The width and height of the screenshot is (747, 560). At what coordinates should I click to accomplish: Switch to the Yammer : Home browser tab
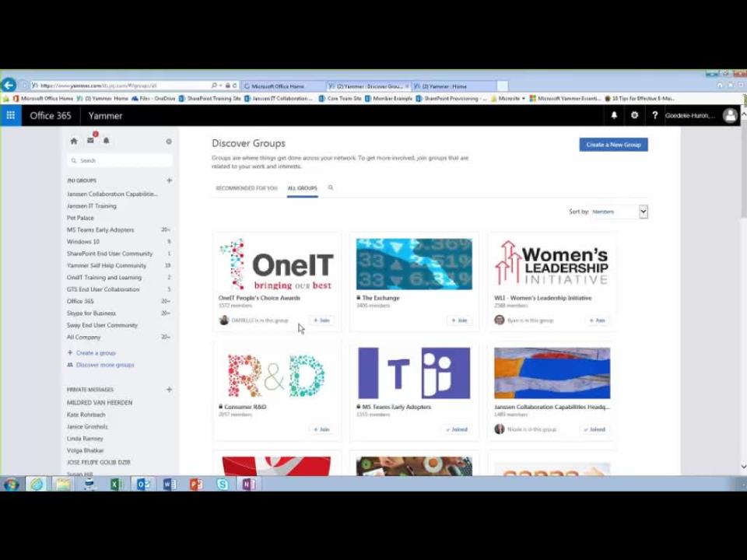(454, 86)
